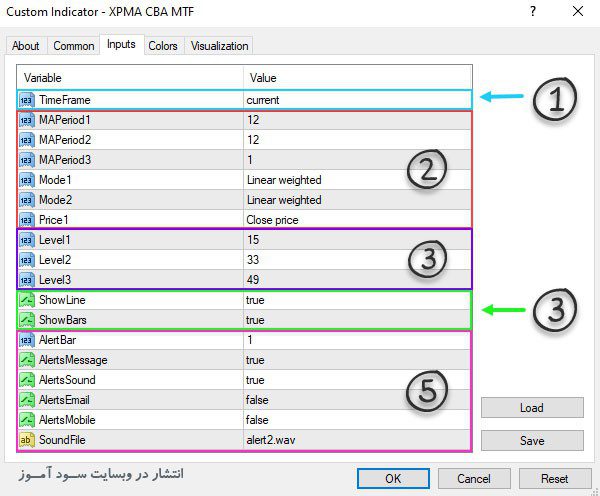Open the Visualization tab
This screenshot has width=600, height=496.
[x=220, y=46]
